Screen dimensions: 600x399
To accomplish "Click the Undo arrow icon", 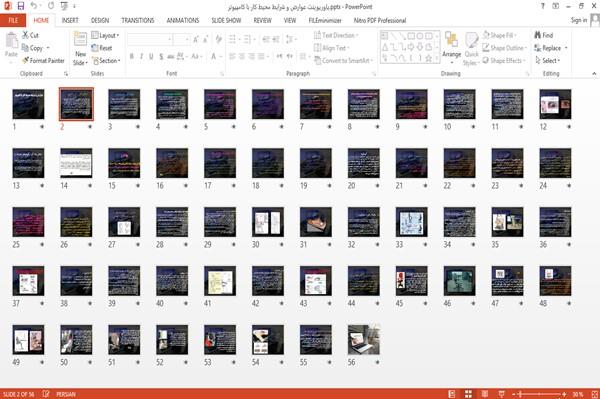I will [x=34, y=6].
